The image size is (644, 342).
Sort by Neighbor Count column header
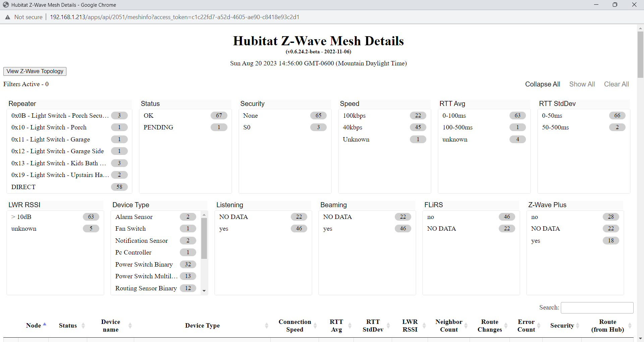click(x=449, y=326)
